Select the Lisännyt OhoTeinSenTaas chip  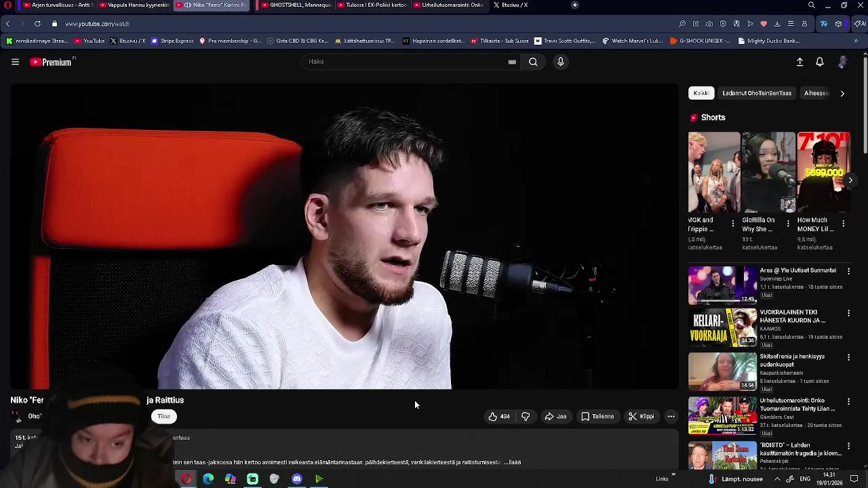tap(757, 93)
